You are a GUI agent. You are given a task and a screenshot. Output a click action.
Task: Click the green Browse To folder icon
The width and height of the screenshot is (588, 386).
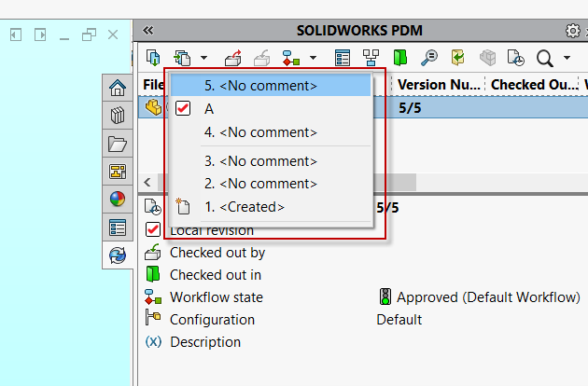(400, 58)
